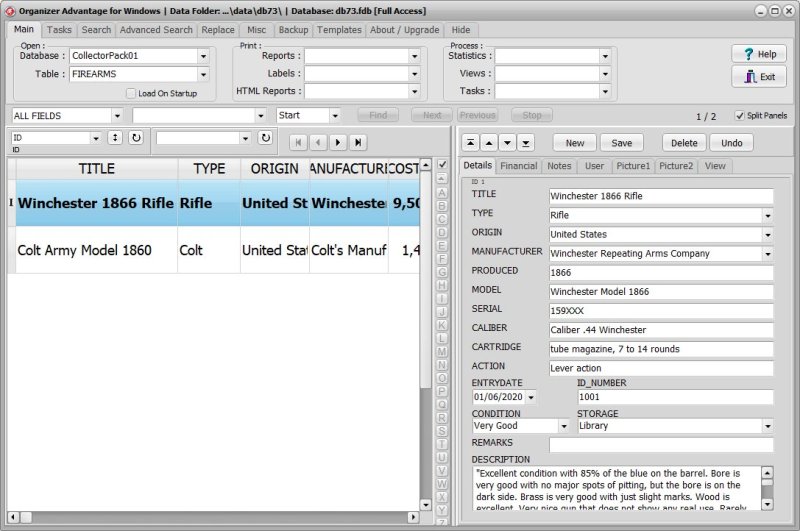Go to the first record in the table
This screenshot has width=800, height=531.
coord(298,143)
